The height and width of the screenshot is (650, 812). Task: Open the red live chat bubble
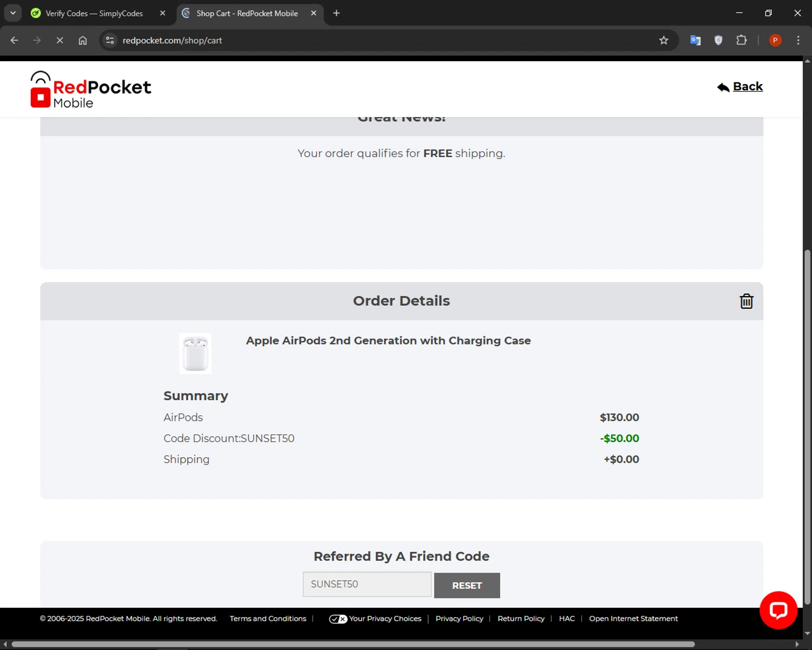[778, 610]
